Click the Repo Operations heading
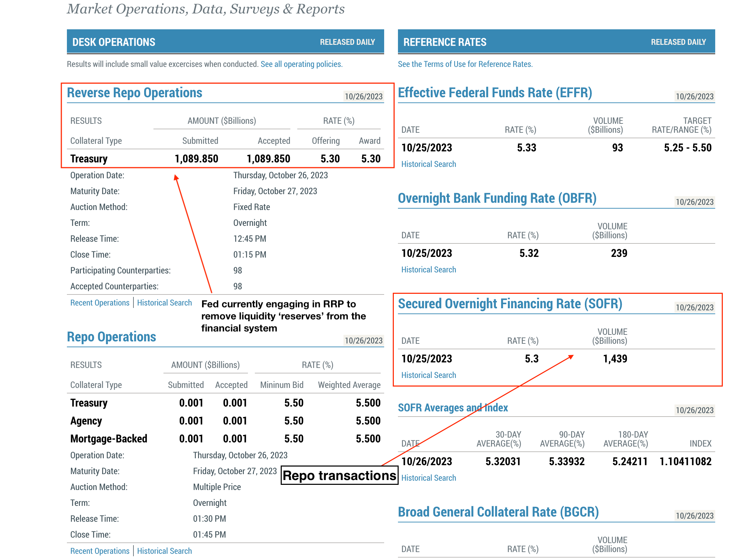This screenshot has width=749, height=560. point(111,337)
